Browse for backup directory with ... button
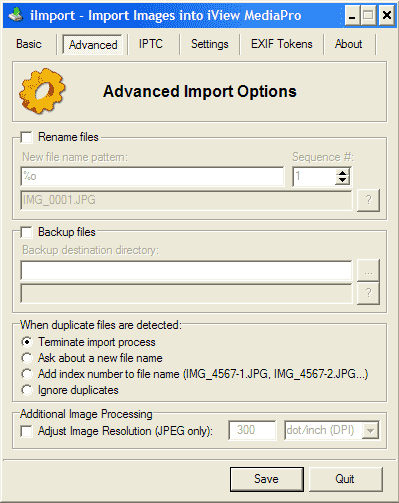The image size is (399, 503). tap(368, 270)
